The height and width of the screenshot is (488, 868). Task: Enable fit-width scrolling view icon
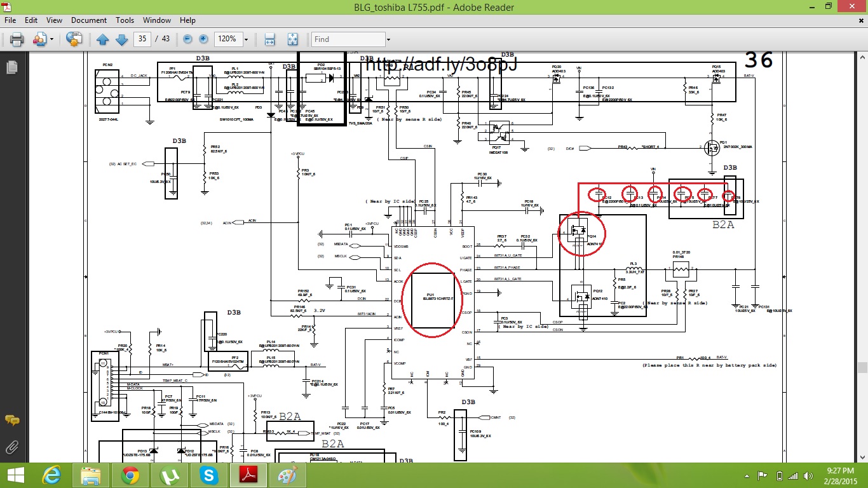[x=269, y=39]
